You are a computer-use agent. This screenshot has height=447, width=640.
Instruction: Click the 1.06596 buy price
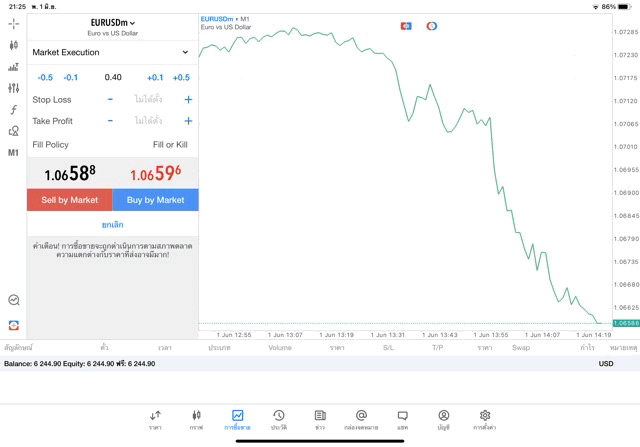tap(156, 173)
